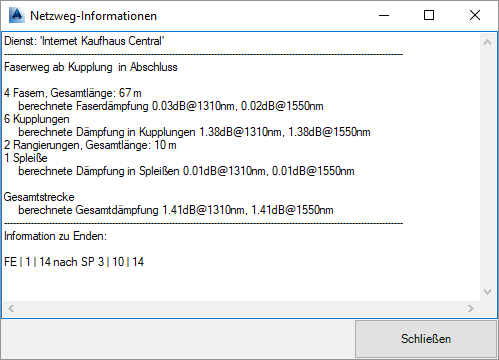Click the '6 Kupplungen' text line
Viewport: 499px width, 360px height.
[x=37, y=119]
